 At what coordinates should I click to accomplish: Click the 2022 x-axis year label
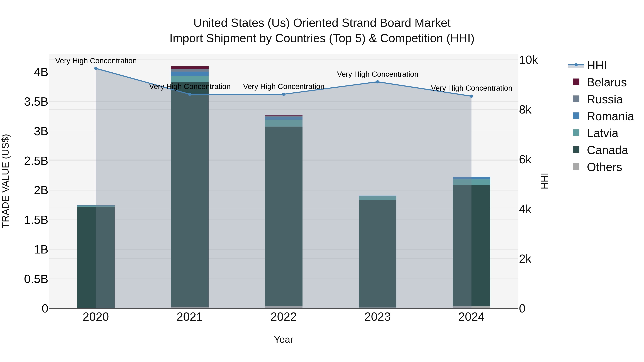pyautogui.click(x=284, y=317)
